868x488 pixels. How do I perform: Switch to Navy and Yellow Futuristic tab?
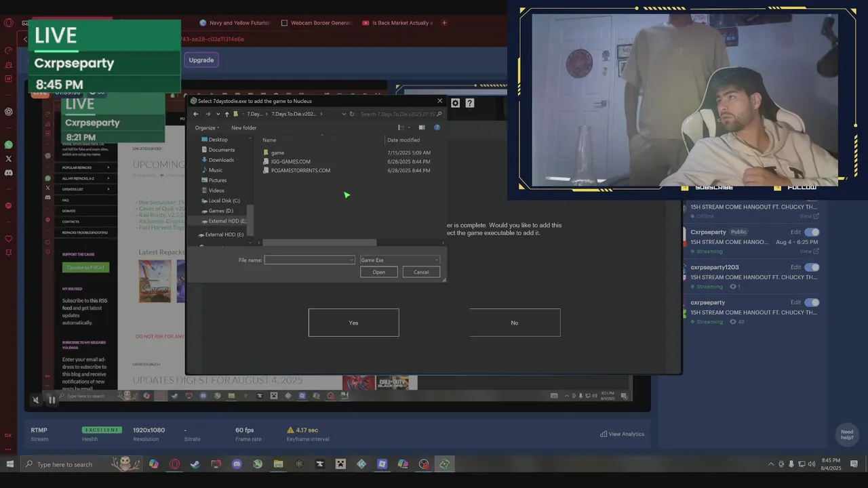click(x=235, y=22)
